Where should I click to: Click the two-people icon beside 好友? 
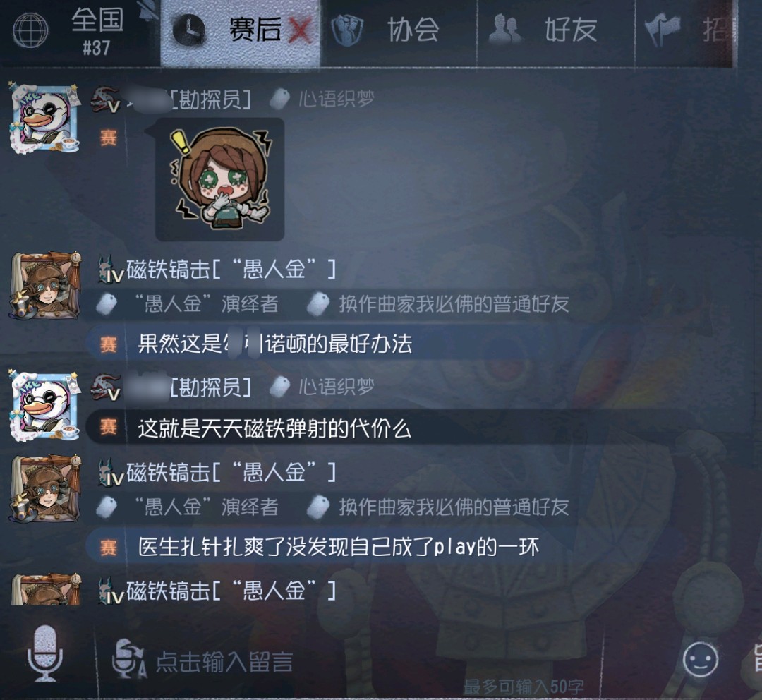(504, 29)
